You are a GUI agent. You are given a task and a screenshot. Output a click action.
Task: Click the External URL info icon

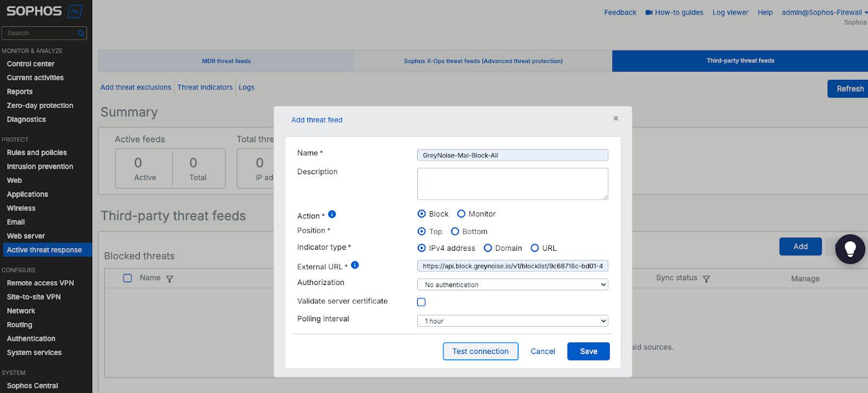[355, 265]
